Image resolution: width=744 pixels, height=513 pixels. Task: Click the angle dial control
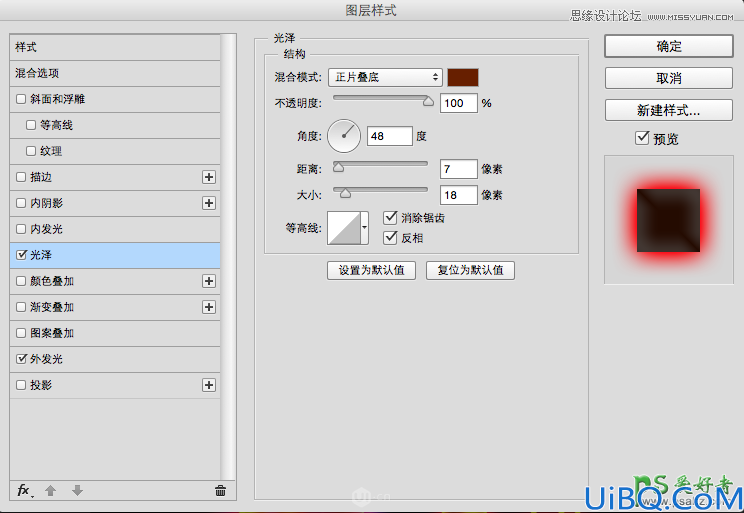344,136
